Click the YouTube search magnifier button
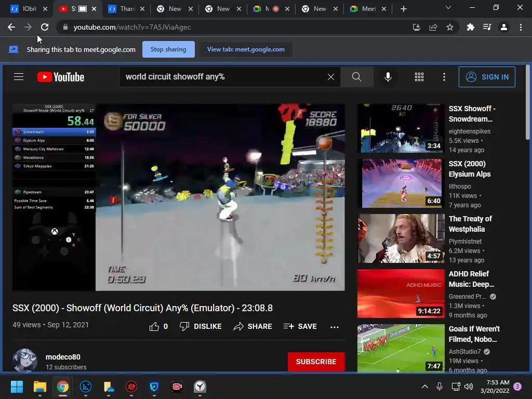The height and width of the screenshot is (399, 532). (x=356, y=77)
